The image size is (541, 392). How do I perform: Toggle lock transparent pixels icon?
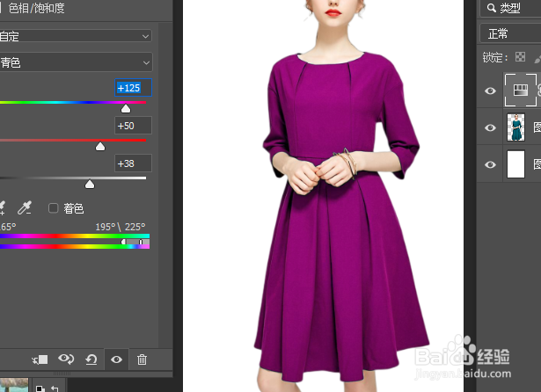(520, 57)
